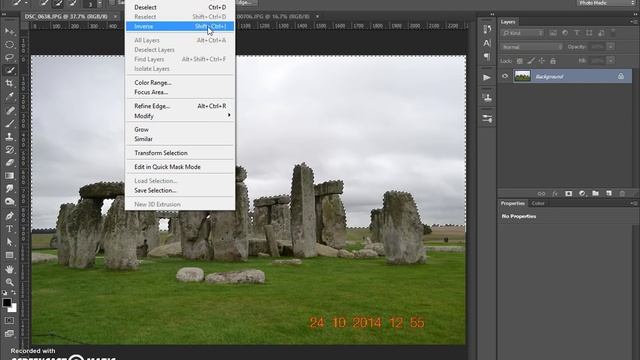Expand the Modify submenu
640x360 pixels.
pyautogui.click(x=180, y=116)
